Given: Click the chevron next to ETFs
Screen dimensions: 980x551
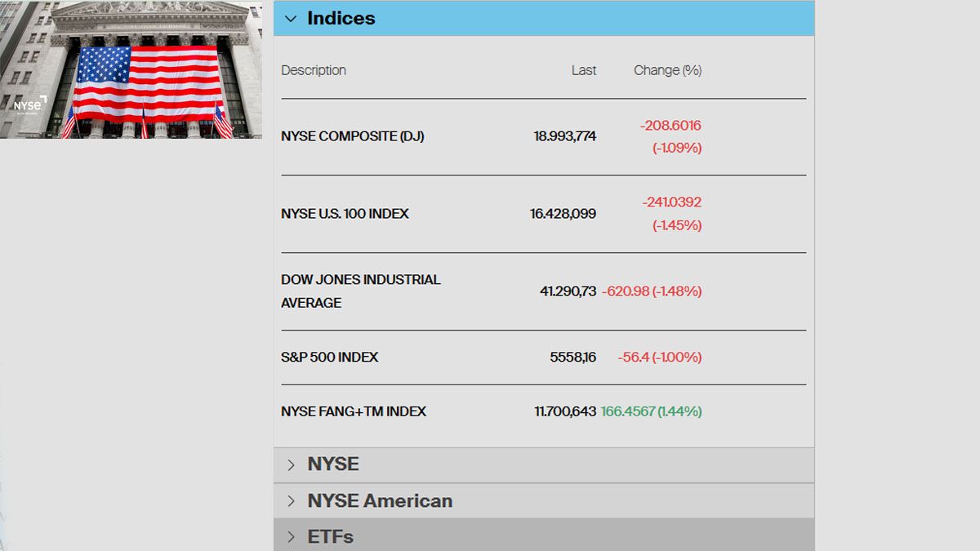Looking at the screenshot, I should click(x=291, y=536).
